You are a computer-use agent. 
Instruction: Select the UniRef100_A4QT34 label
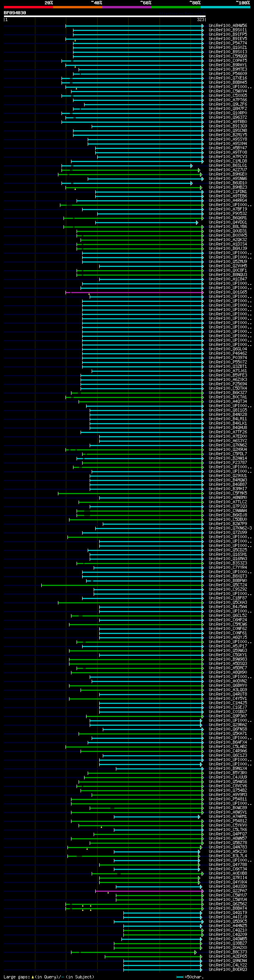pyautogui.click(x=228, y=402)
